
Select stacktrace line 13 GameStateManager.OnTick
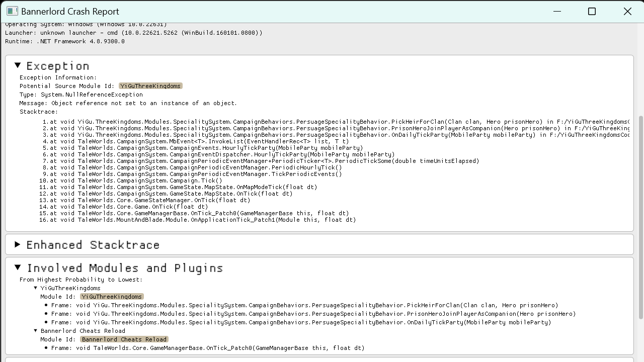(145, 200)
